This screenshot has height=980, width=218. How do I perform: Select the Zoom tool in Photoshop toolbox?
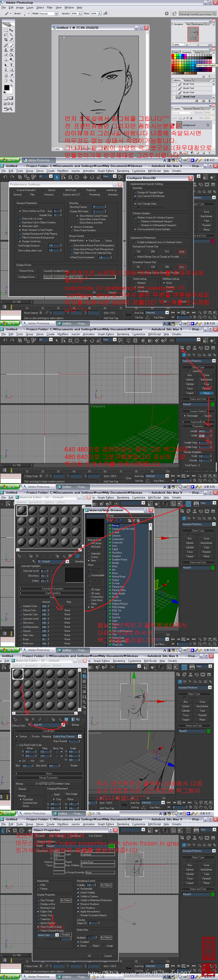12,80
